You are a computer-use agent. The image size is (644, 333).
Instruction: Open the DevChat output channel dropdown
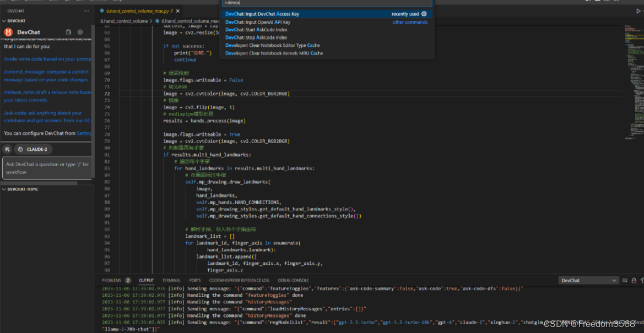click(x=588, y=280)
